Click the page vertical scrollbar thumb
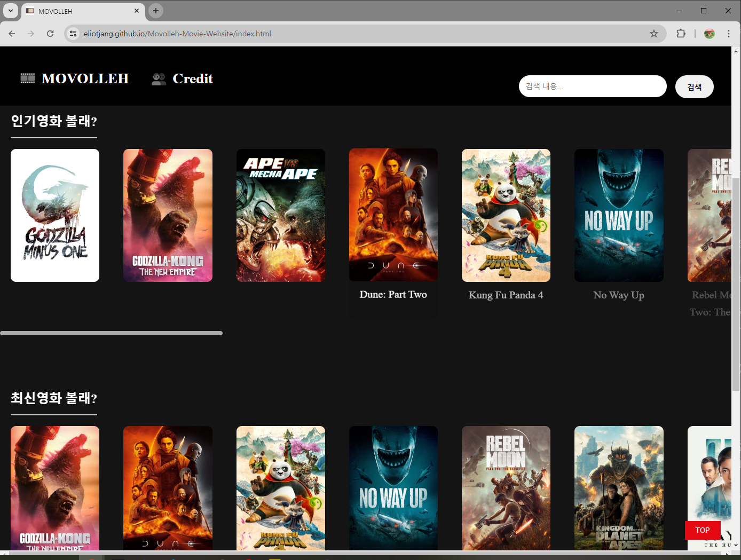 [736, 283]
